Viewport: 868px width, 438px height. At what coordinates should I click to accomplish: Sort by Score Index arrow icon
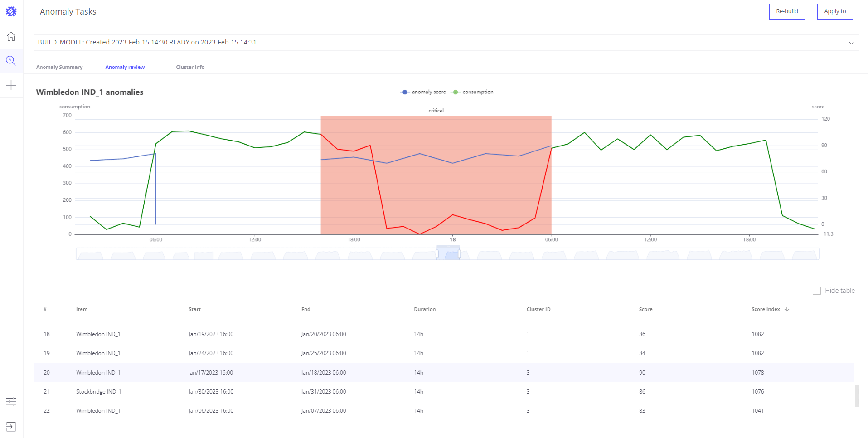tap(787, 309)
